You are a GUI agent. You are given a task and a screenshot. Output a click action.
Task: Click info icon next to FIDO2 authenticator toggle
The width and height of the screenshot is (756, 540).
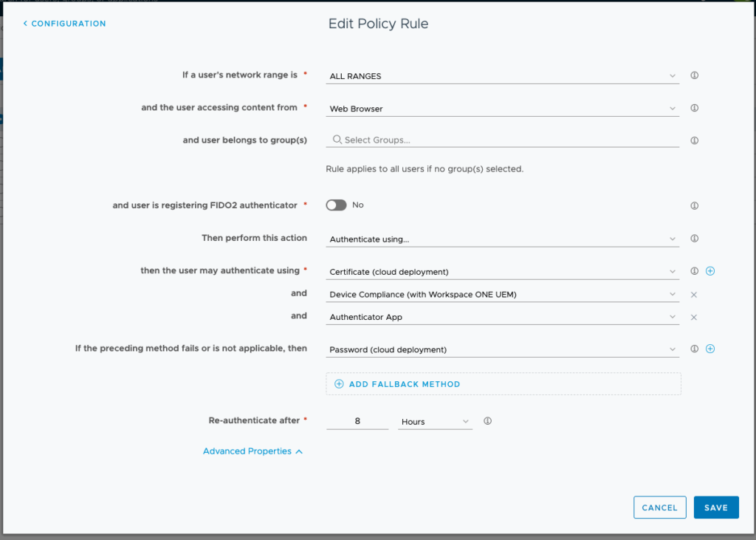click(694, 205)
